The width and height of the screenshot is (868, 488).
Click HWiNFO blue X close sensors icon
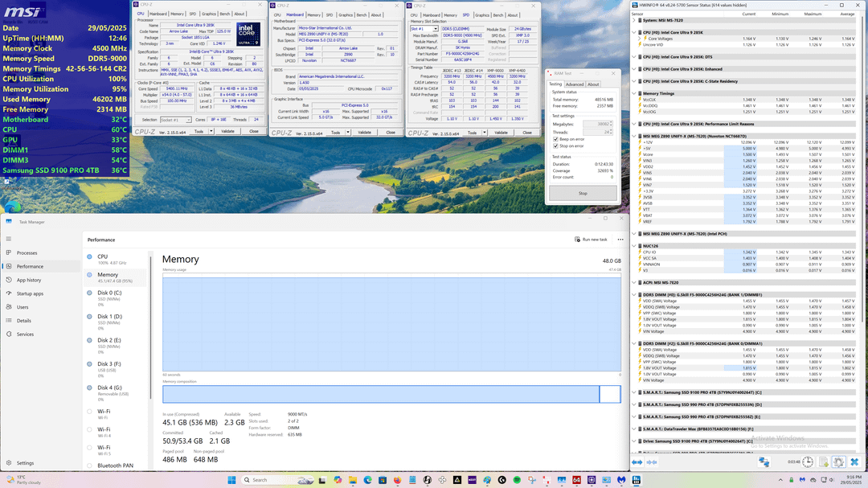[x=854, y=462]
